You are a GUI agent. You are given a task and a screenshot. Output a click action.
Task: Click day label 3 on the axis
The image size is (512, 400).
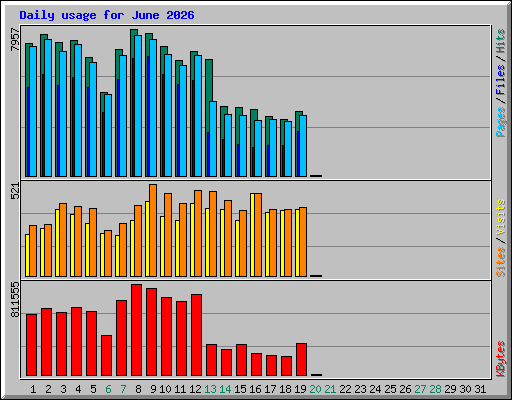click(63, 389)
